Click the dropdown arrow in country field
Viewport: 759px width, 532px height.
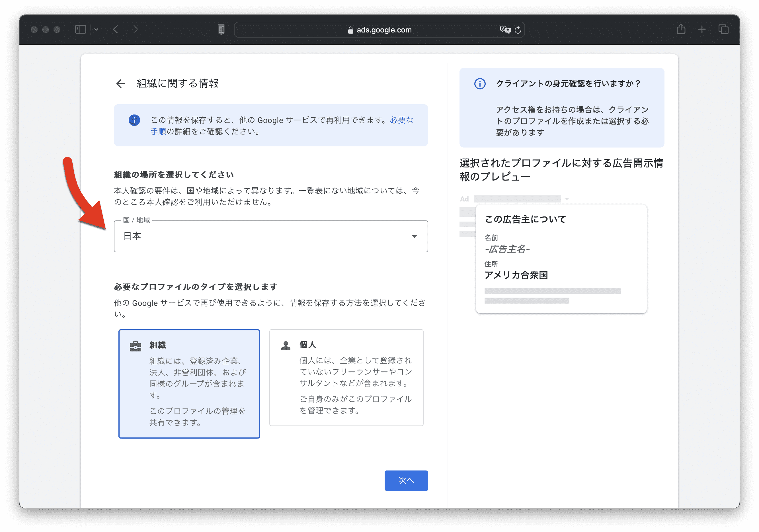coord(414,236)
